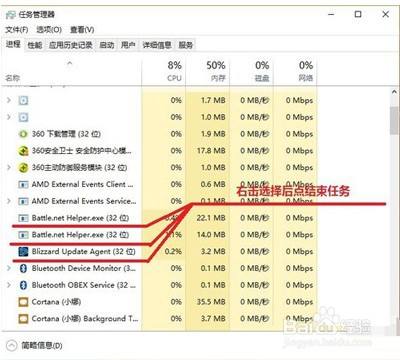Select the Cortana (小娜) Background T... row name
The image size is (400, 360).
click(x=85, y=319)
